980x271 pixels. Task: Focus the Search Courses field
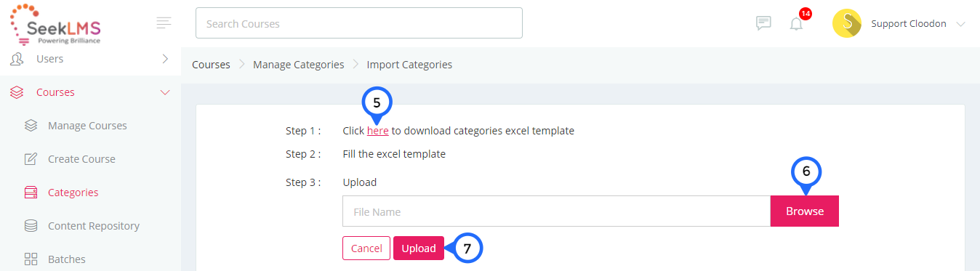coord(359,23)
